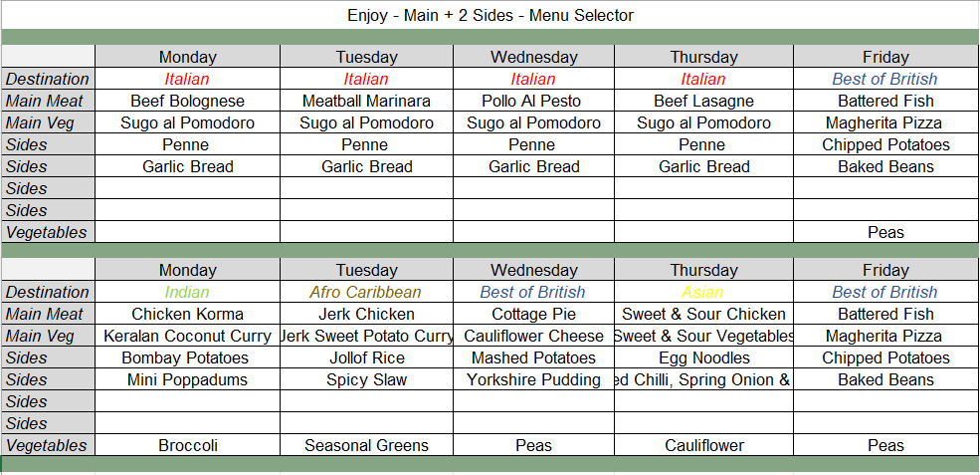Select the Beef Lasagne cell

coord(703,101)
